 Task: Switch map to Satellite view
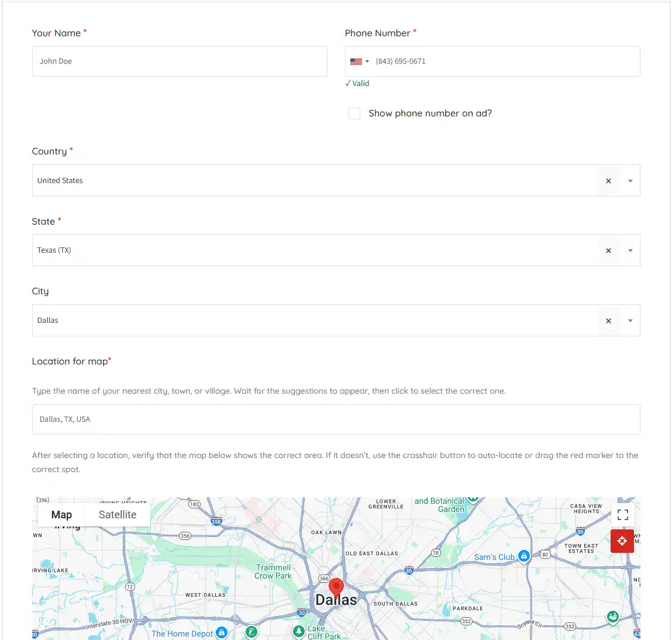coord(118,515)
